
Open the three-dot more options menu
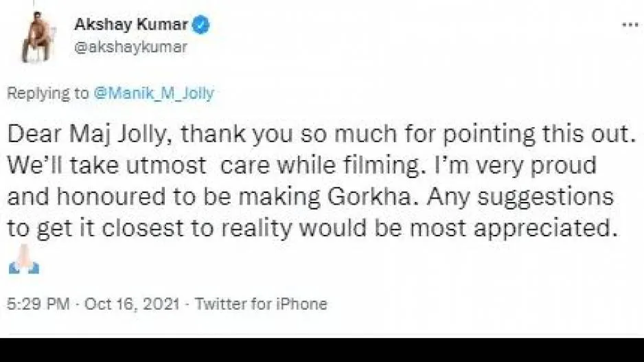pos(629,25)
